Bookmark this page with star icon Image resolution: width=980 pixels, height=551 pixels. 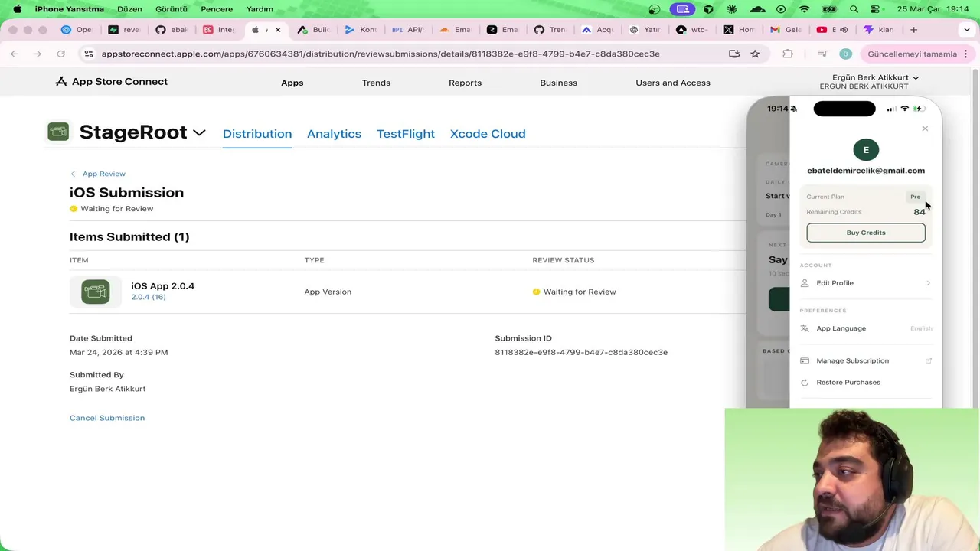point(755,54)
